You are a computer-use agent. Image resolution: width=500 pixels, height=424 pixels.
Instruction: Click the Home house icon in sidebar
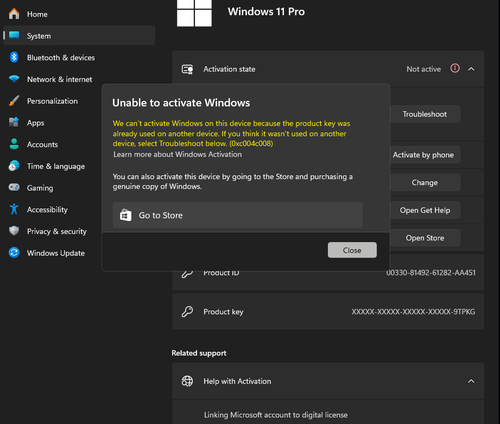coord(14,14)
